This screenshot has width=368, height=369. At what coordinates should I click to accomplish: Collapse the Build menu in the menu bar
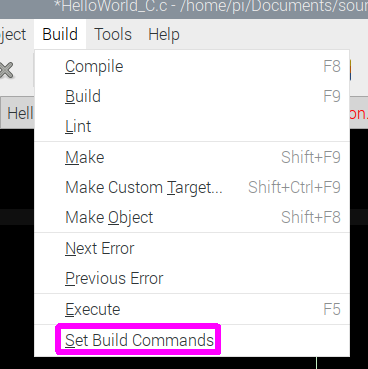[60, 34]
